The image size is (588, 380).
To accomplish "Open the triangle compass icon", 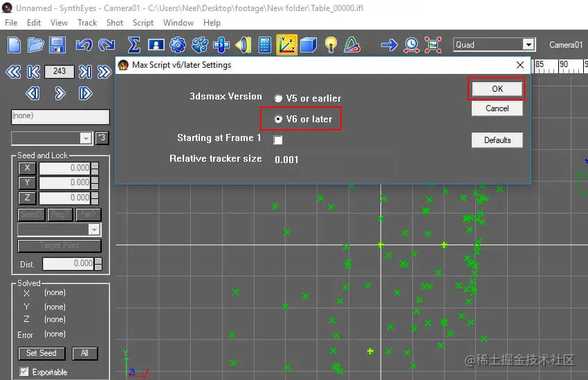I will (351, 45).
